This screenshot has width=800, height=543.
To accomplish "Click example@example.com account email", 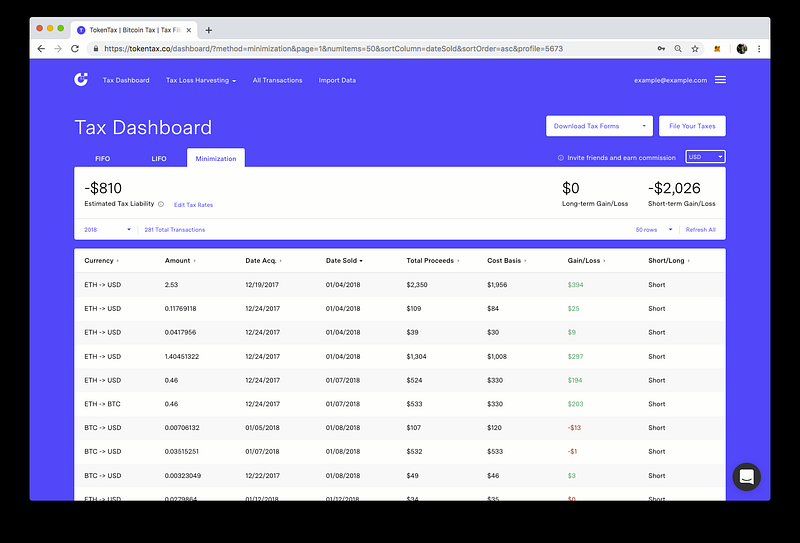I will [x=670, y=80].
